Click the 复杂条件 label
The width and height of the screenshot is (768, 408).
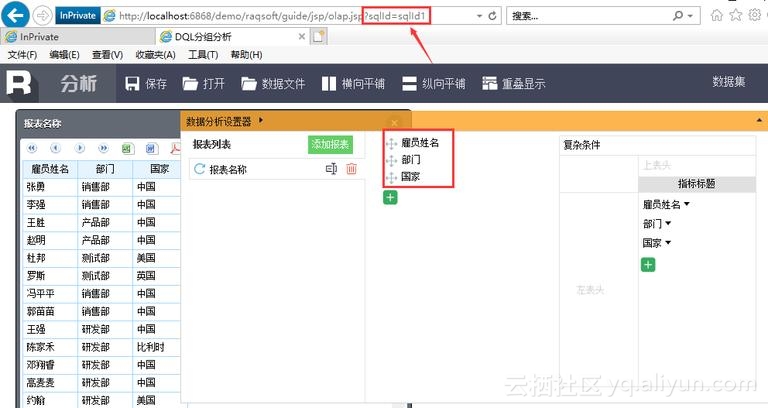click(581, 145)
